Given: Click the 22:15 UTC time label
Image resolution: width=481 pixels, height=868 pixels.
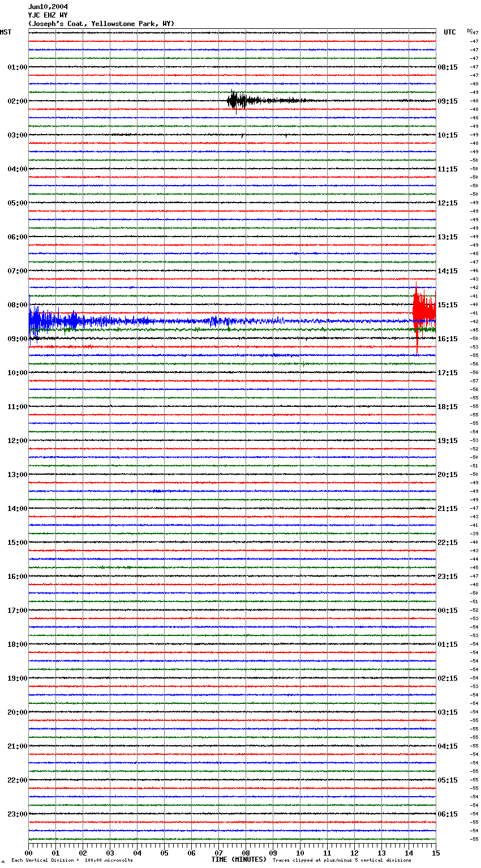Looking at the screenshot, I should [x=448, y=543].
